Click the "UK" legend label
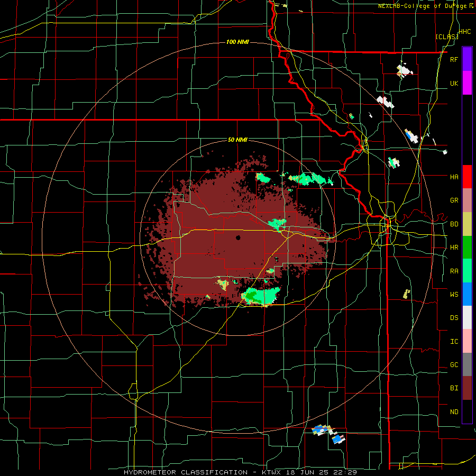Viewport: 476px width, 476px height. [x=454, y=83]
